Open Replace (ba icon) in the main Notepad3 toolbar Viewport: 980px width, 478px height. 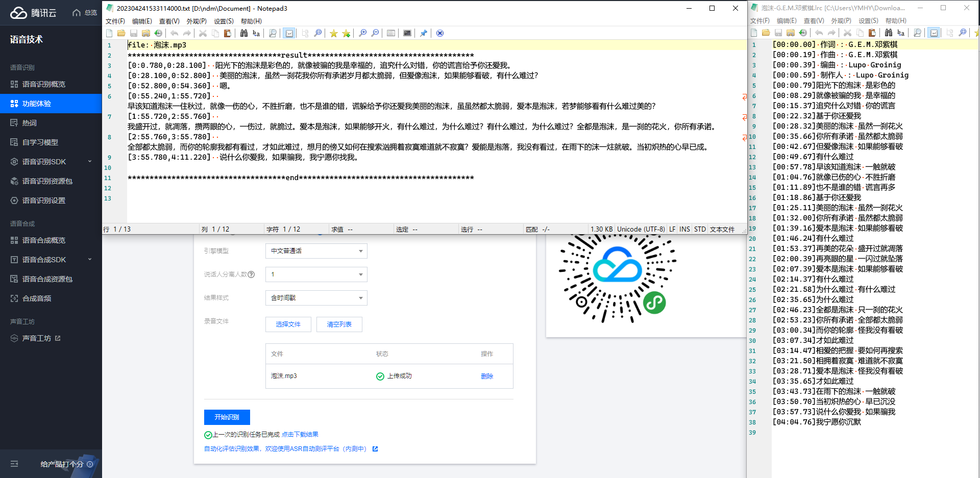click(256, 33)
